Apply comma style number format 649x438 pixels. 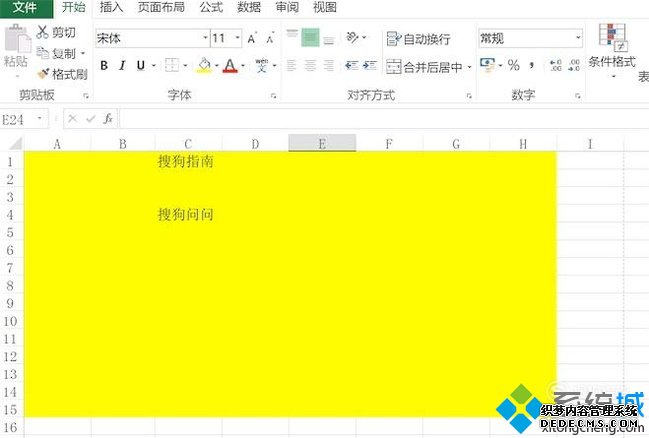[532, 65]
